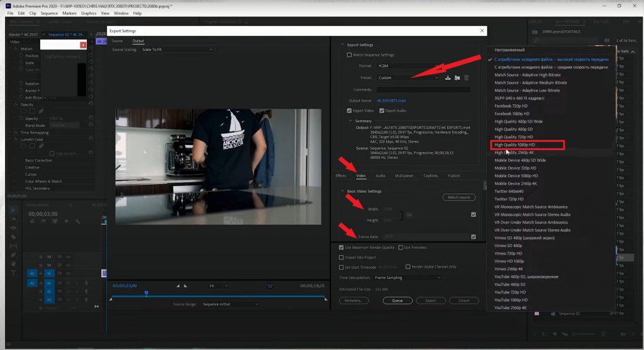The image size is (644, 350).
Task: Click the Metadata button
Action: (x=353, y=300)
